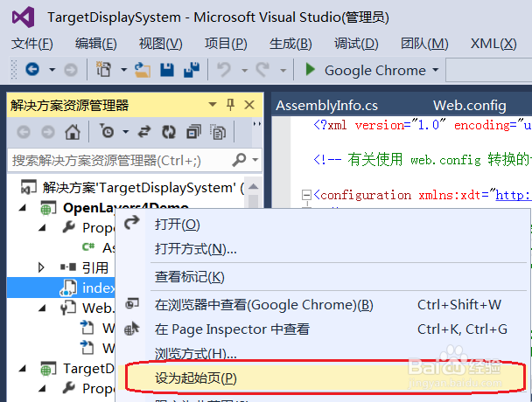Open the 视图(V) menu
532x402 pixels.
(x=160, y=44)
